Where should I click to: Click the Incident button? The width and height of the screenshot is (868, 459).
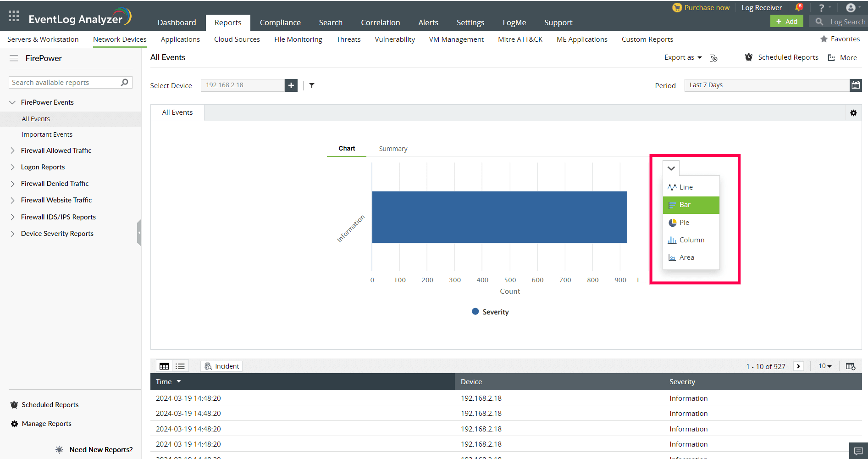tap(221, 366)
